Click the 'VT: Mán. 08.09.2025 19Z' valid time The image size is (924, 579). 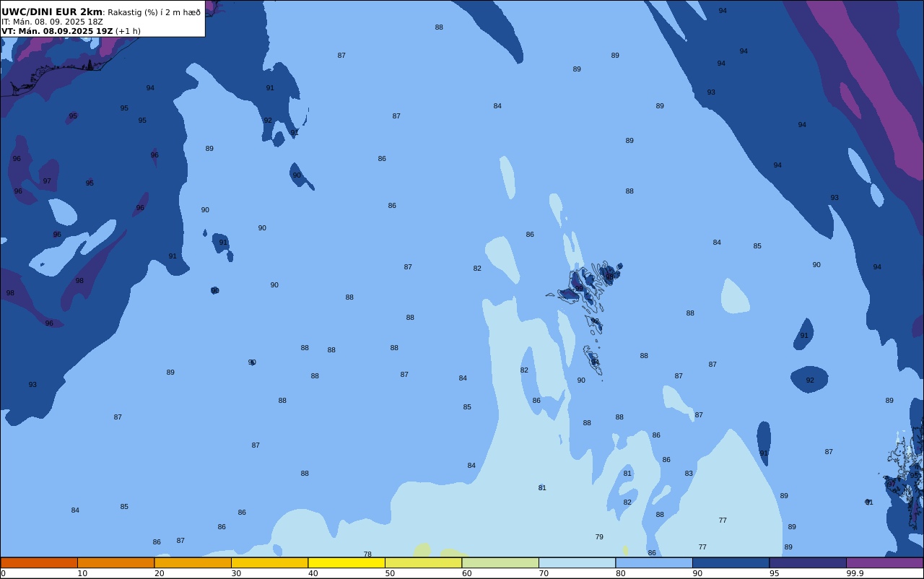coord(57,31)
